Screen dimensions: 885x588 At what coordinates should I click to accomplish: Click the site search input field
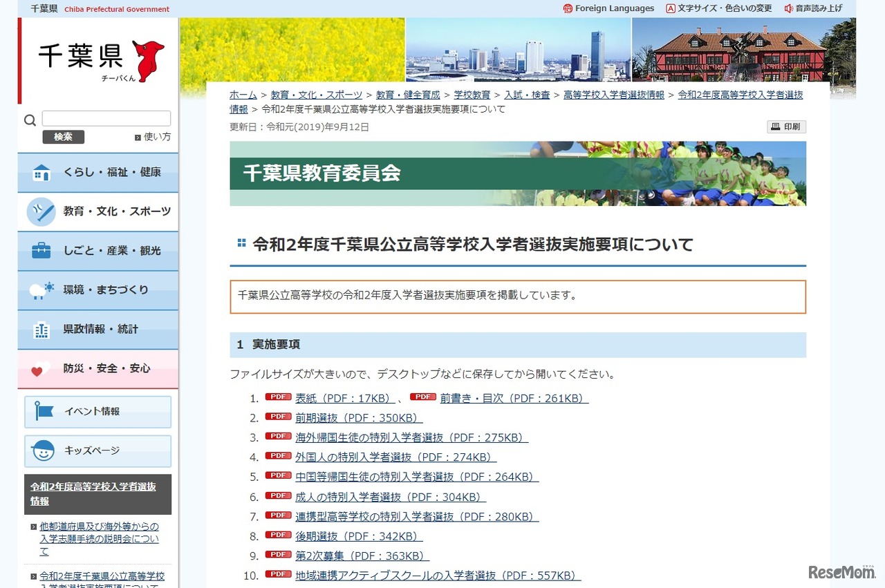pyautogui.click(x=106, y=119)
